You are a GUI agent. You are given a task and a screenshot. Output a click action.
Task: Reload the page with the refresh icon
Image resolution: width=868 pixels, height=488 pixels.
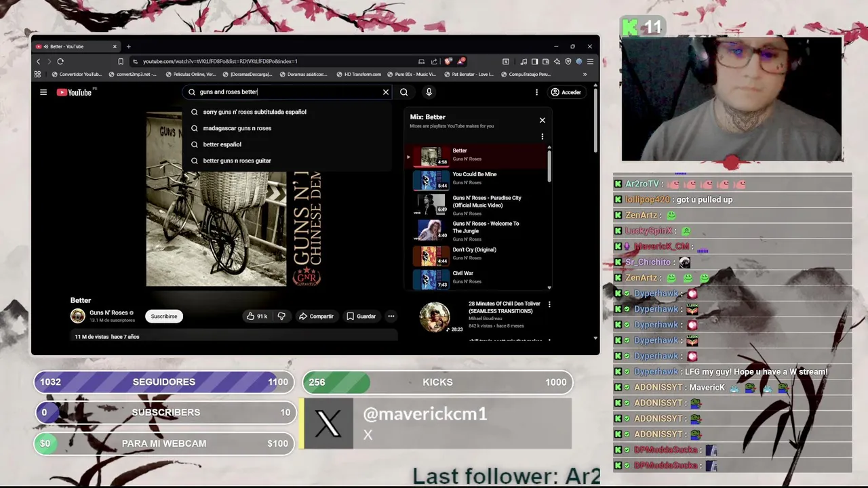click(60, 61)
